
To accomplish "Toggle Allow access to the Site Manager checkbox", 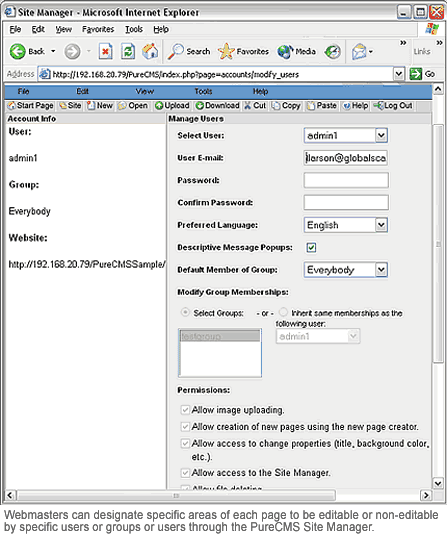I will pyautogui.click(x=185, y=473).
